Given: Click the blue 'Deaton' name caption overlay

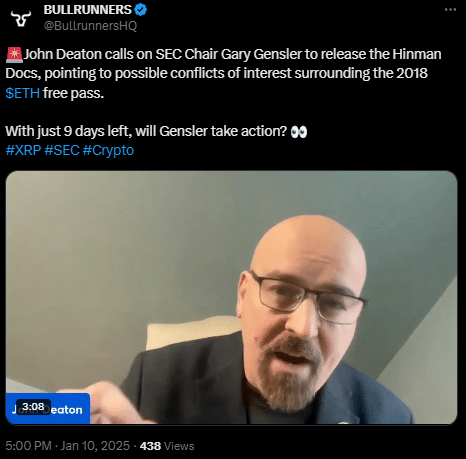Looking at the screenshot, I should [48, 409].
